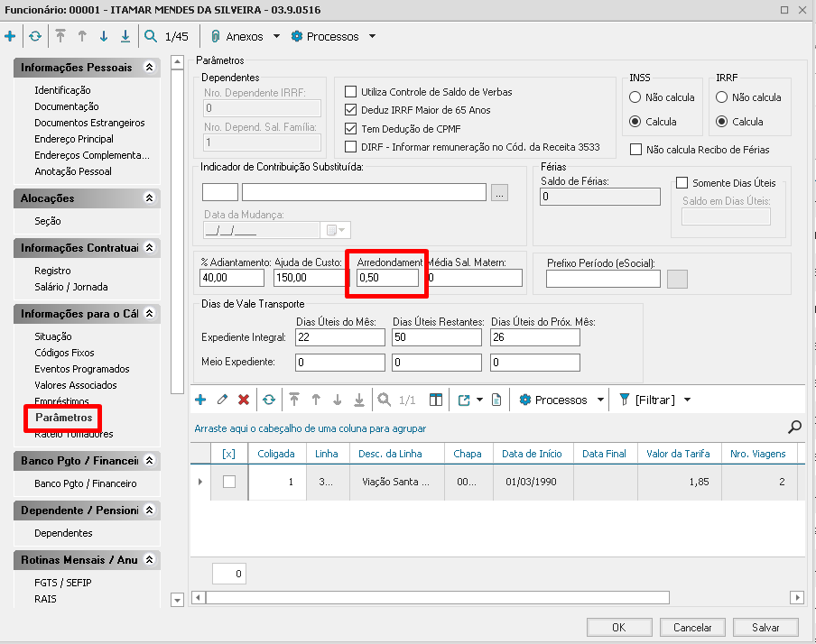
Task: Jump to first row in grid toolbar
Action: pyautogui.click(x=294, y=400)
